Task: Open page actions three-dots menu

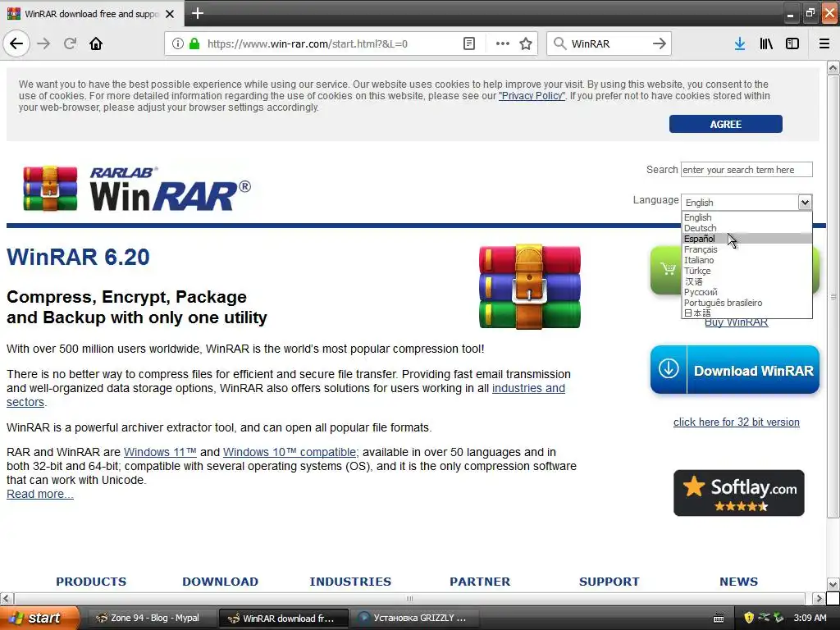Action: click(x=503, y=43)
